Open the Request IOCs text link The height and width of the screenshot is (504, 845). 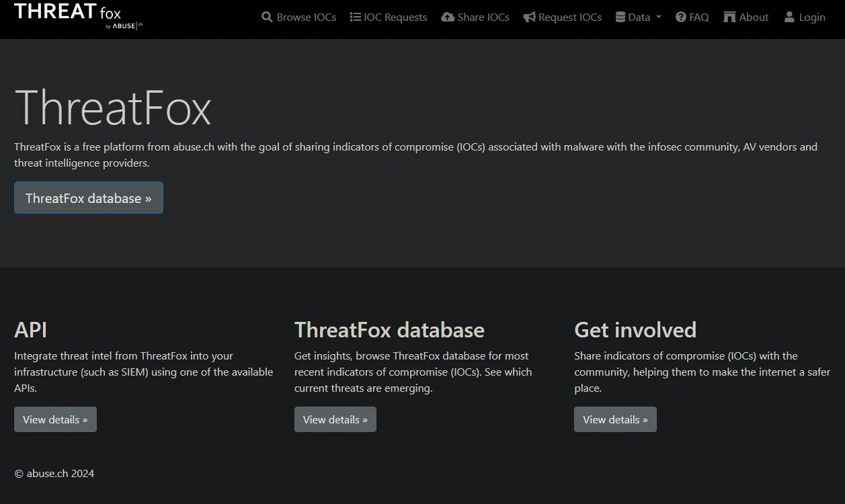point(570,17)
